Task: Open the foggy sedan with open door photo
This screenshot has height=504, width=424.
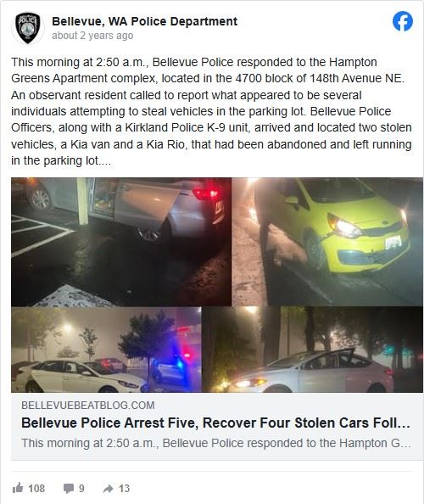Action: (x=313, y=350)
